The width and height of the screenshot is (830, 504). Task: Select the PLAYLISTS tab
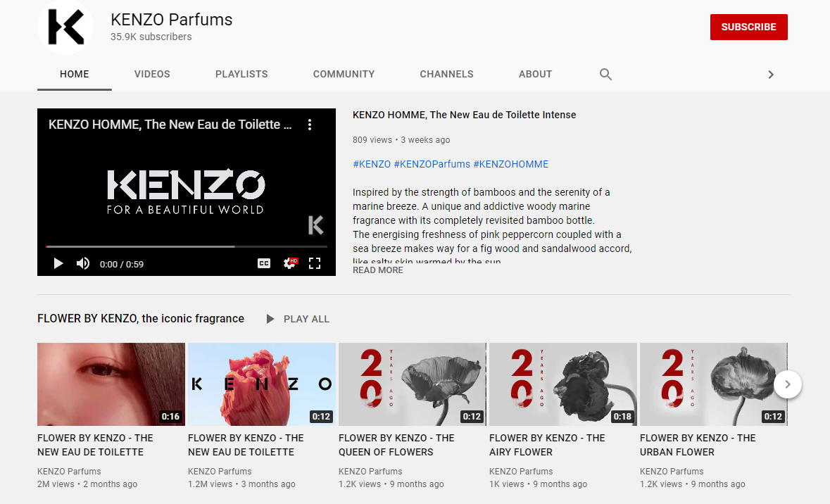pos(241,74)
